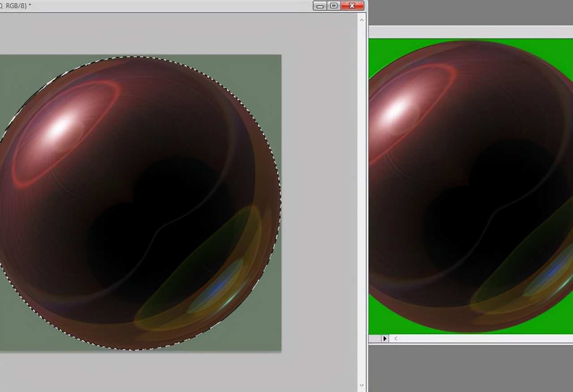573x392 pixels.
Task: Open the status bar arrow menu
Action: point(385,339)
